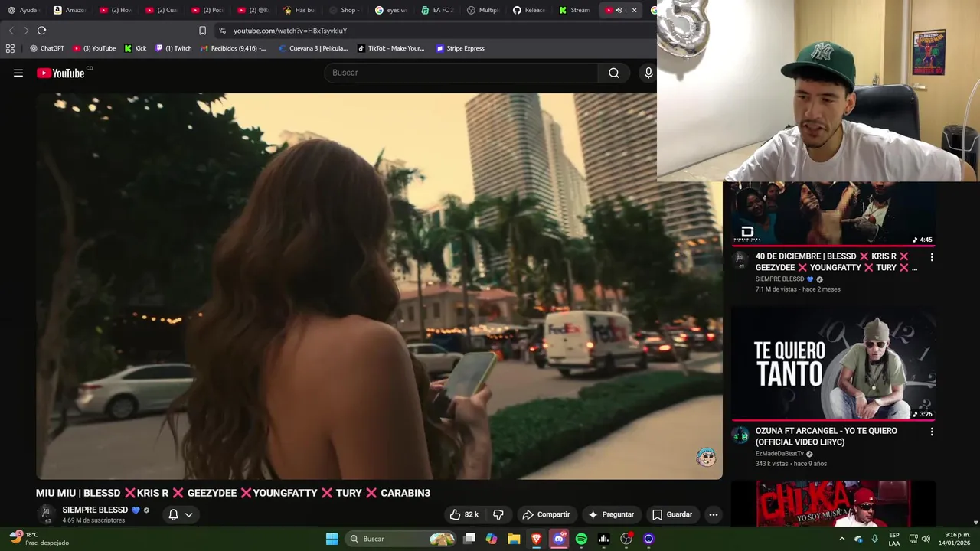Switch to the Shop browser tab
Image resolution: width=980 pixels, height=551 pixels.
click(x=345, y=10)
